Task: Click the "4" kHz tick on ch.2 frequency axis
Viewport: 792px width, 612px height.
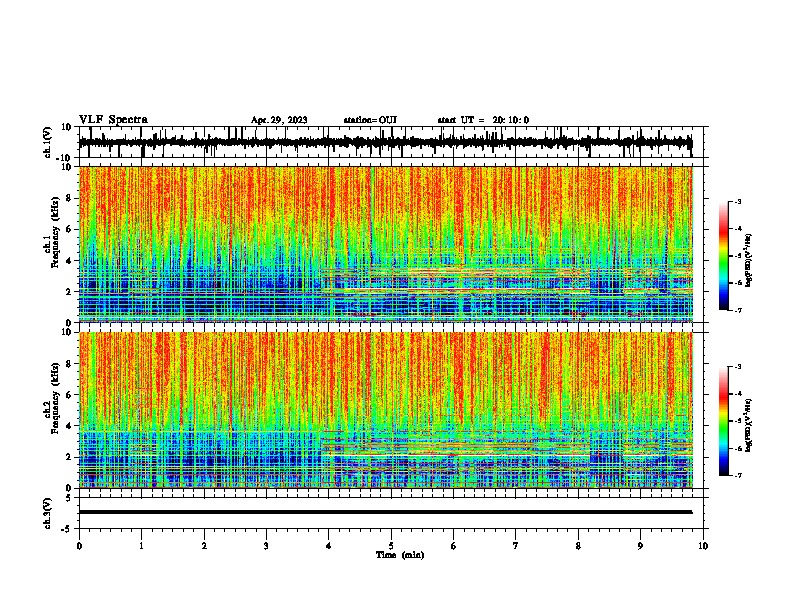Action: tap(69, 426)
